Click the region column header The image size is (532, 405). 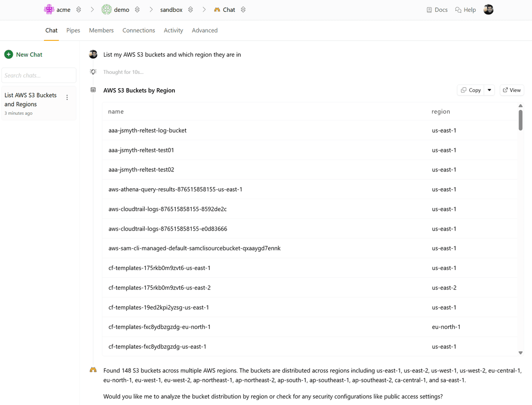pyautogui.click(x=441, y=111)
